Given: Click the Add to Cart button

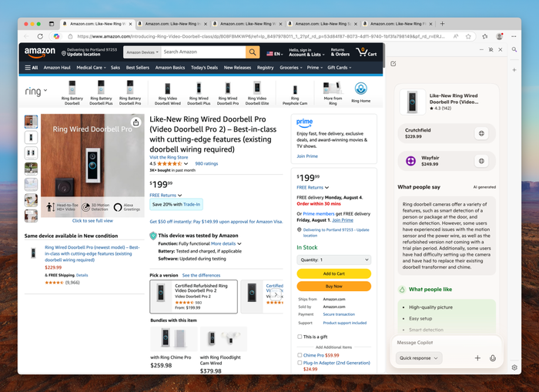Looking at the screenshot, I should [333, 273].
